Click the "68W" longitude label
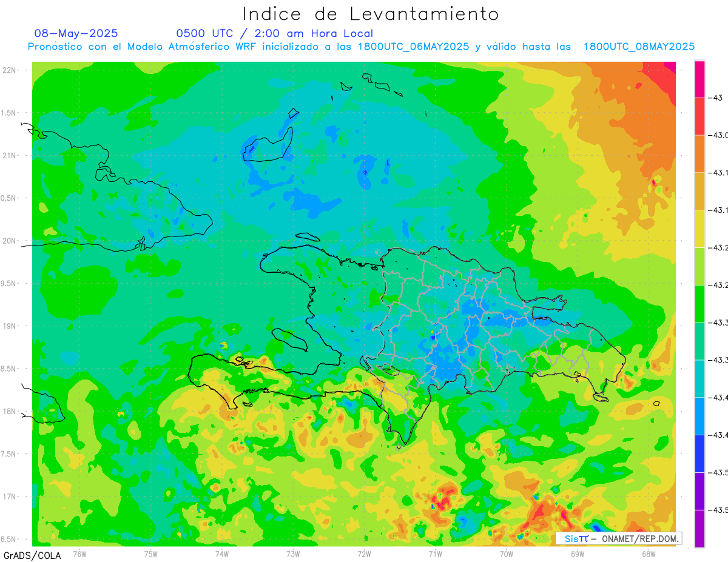This screenshot has height=562, width=728. pos(649,553)
